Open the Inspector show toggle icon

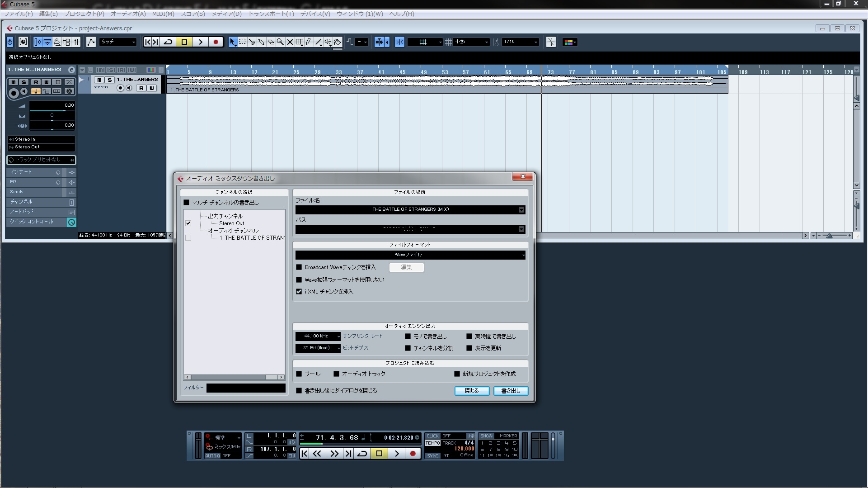tap(38, 42)
